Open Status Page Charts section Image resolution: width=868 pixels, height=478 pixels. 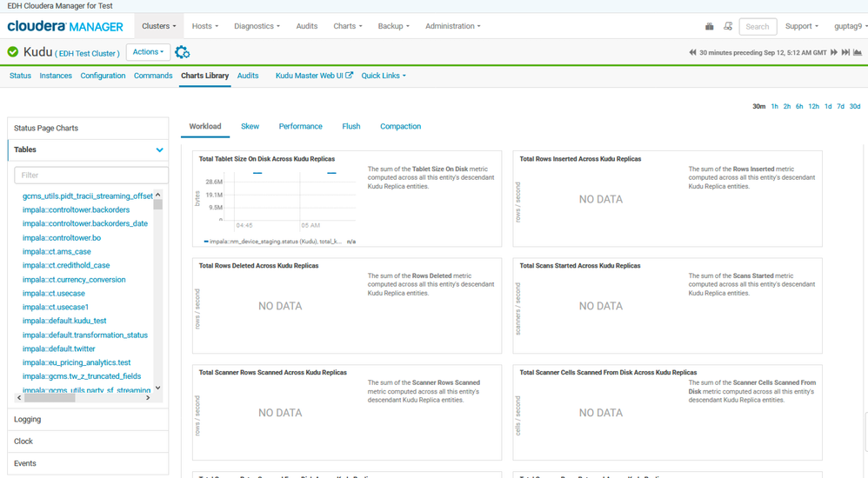tap(88, 128)
